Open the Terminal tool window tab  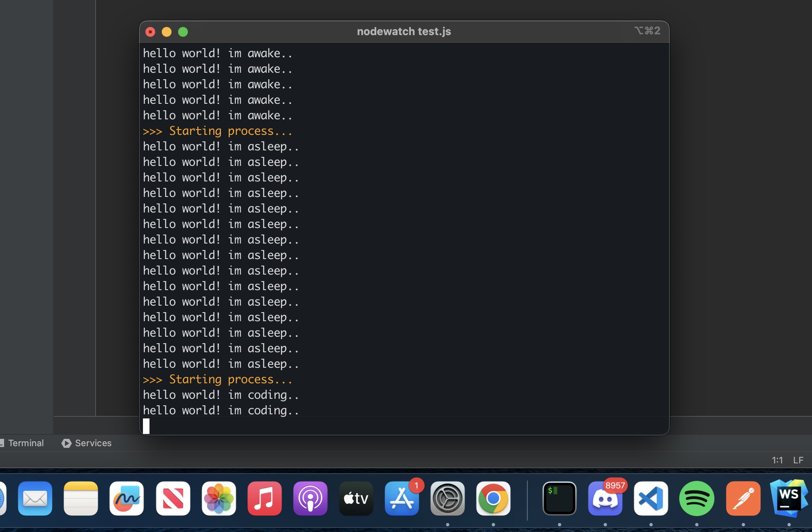point(25,443)
